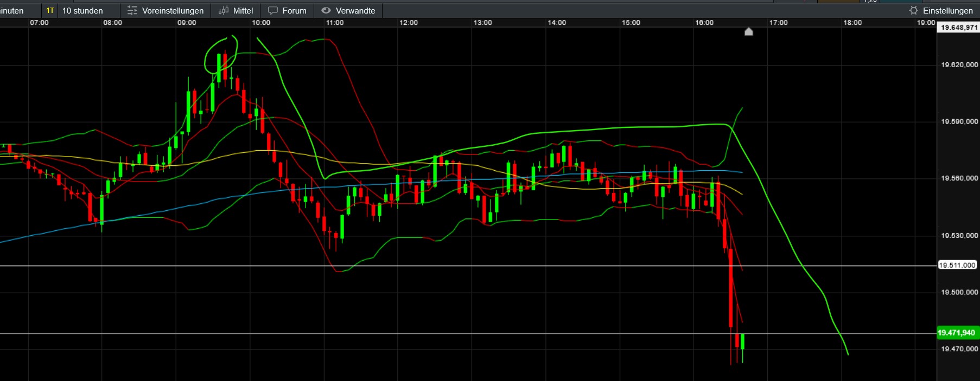
Task: Click the 19.590,000 price axis value
Action: 959,121
